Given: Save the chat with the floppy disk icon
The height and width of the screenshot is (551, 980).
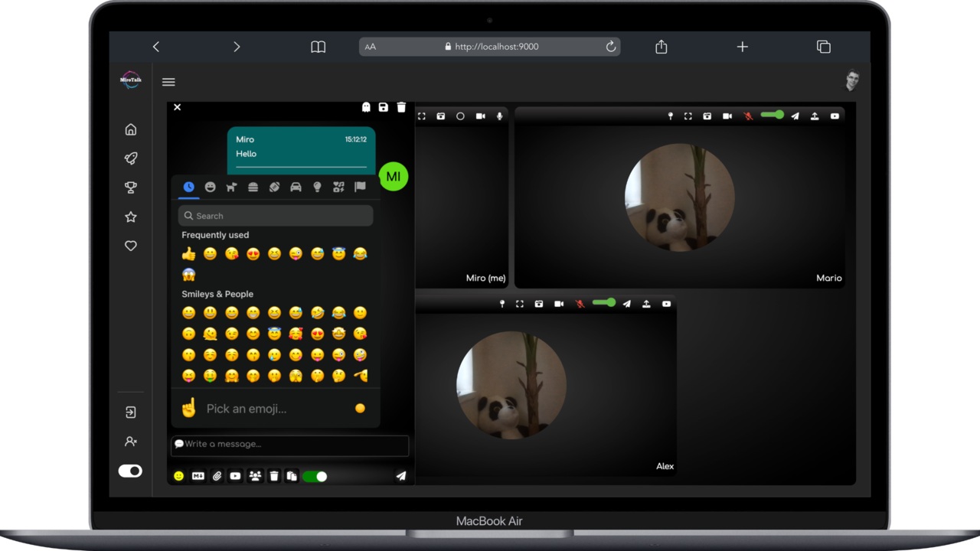Looking at the screenshot, I should [383, 107].
